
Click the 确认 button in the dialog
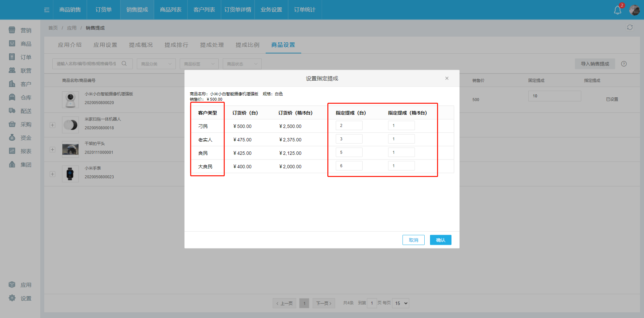[x=440, y=240]
